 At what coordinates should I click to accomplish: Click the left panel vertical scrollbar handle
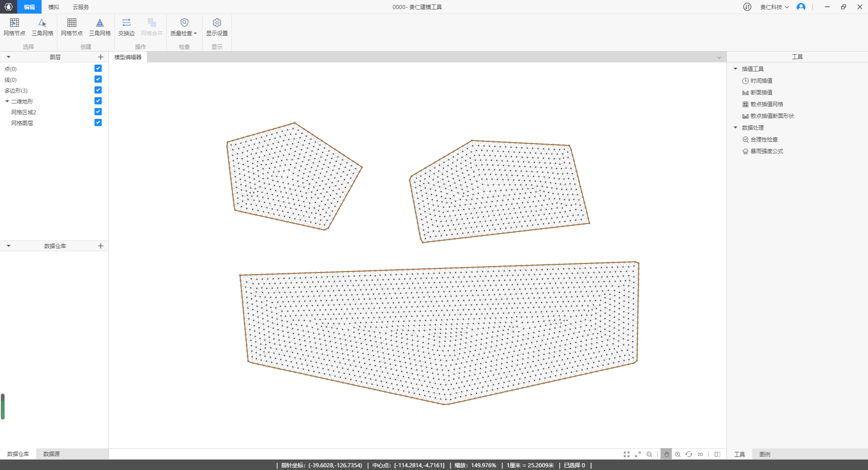pos(3,406)
